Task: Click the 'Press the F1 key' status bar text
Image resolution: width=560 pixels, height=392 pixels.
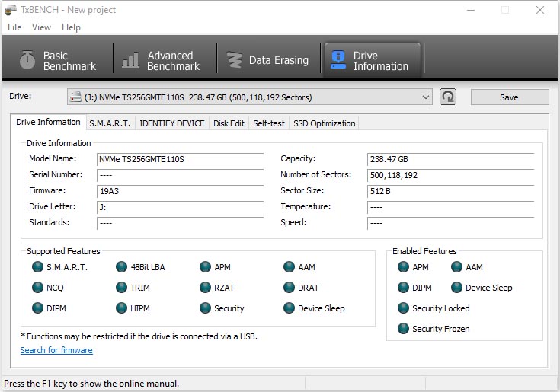Action: coord(91,384)
